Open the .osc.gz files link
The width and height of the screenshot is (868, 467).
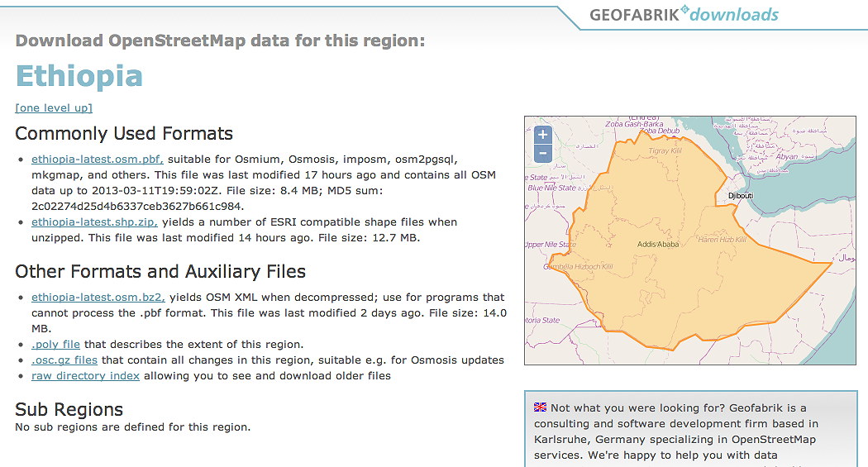click(x=64, y=360)
